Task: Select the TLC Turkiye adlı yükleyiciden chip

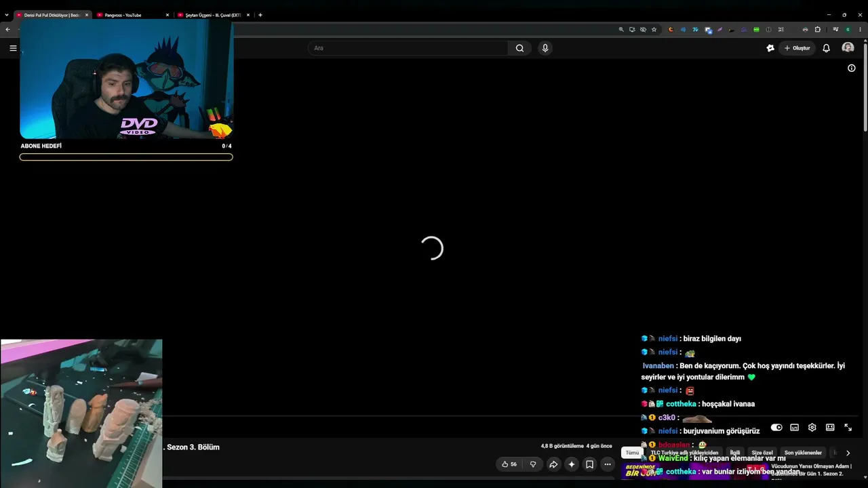Action: coord(684,453)
